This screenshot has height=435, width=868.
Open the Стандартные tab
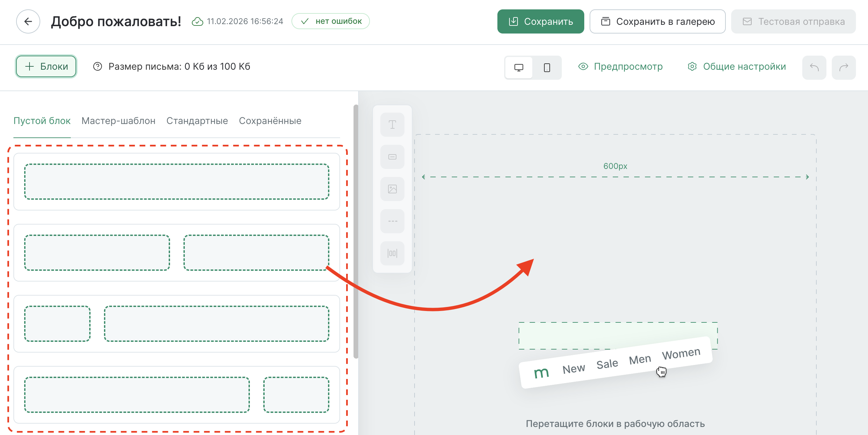[x=197, y=121]
